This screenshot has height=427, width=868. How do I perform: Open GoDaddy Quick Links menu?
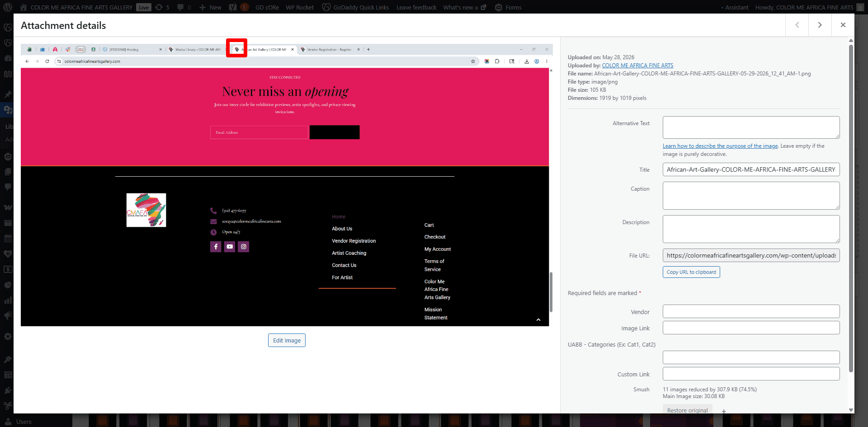point(355,7)
